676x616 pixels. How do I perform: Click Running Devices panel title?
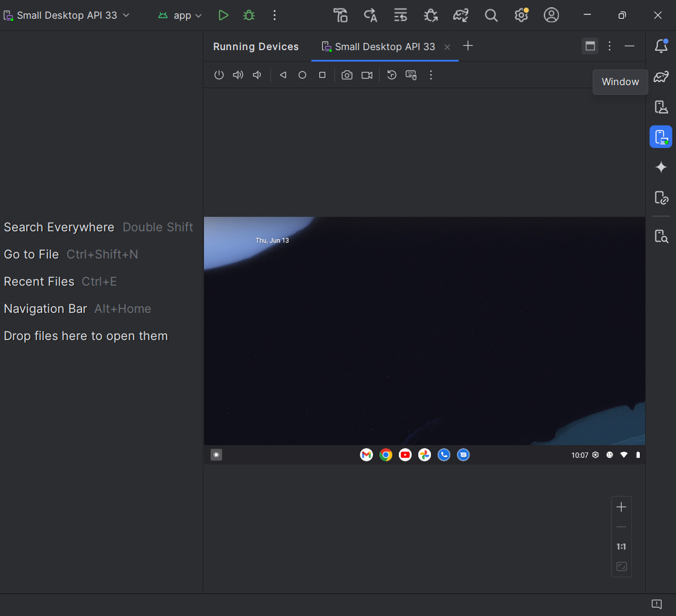coord(256,47)
